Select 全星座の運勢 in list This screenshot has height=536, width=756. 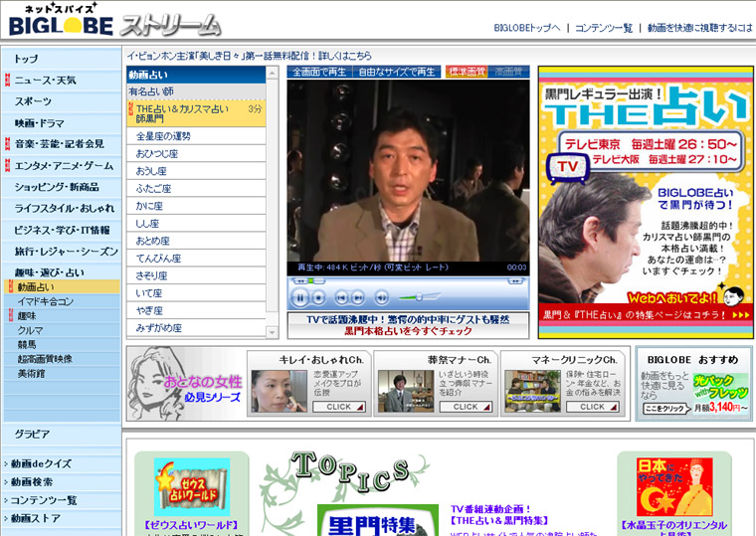196,136
